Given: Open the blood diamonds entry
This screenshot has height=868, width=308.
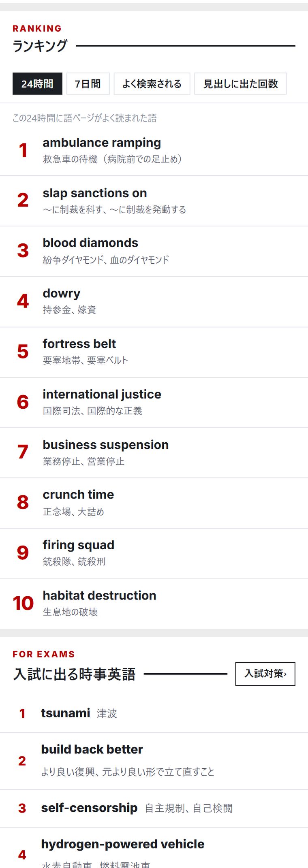Looking at the screenshot, I should click(154, 252).
